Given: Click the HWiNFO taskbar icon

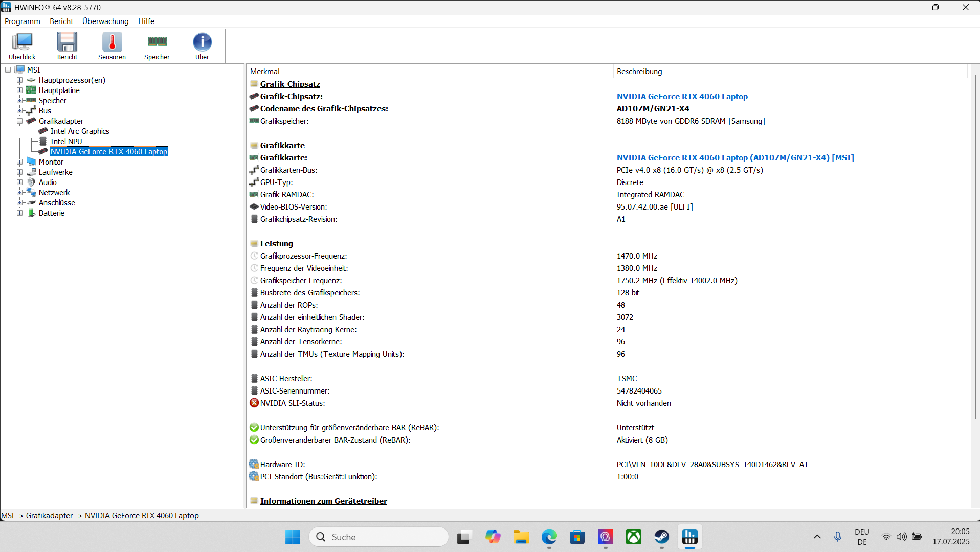Looking at the screenshot, I should (690, 537).
